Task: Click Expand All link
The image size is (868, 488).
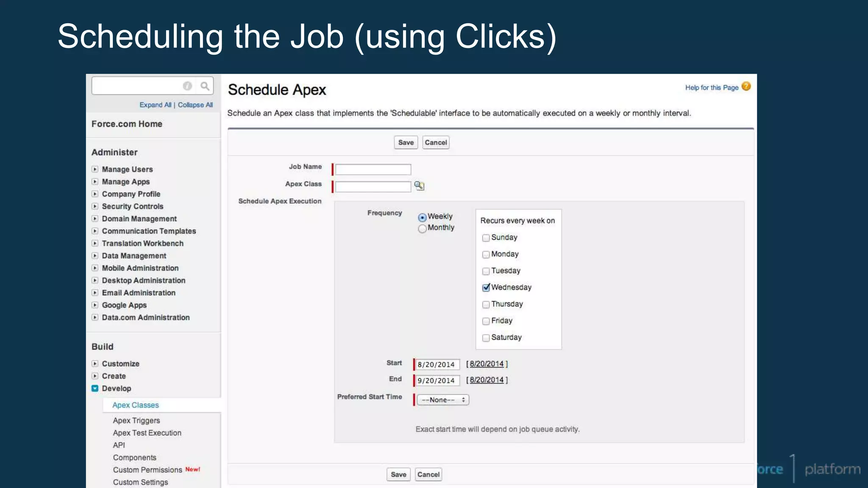Action: [x=156, y=105]
